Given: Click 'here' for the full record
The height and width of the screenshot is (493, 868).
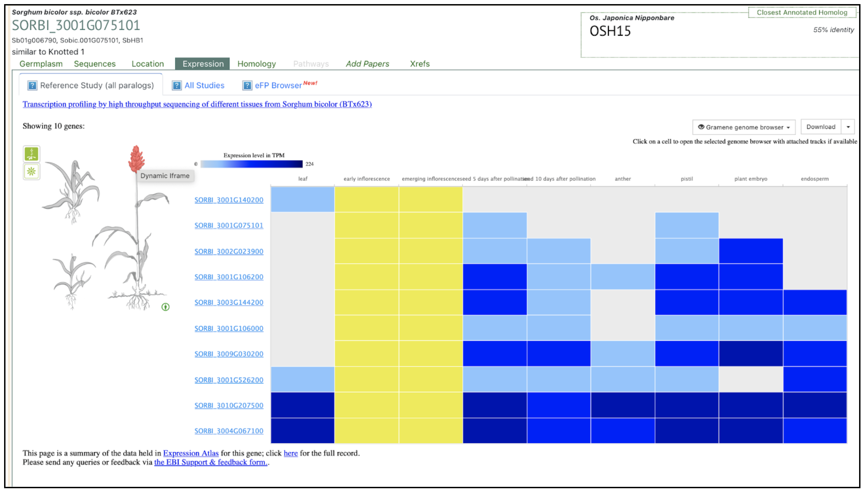Looking at the screenshot, I should [291, 453].
